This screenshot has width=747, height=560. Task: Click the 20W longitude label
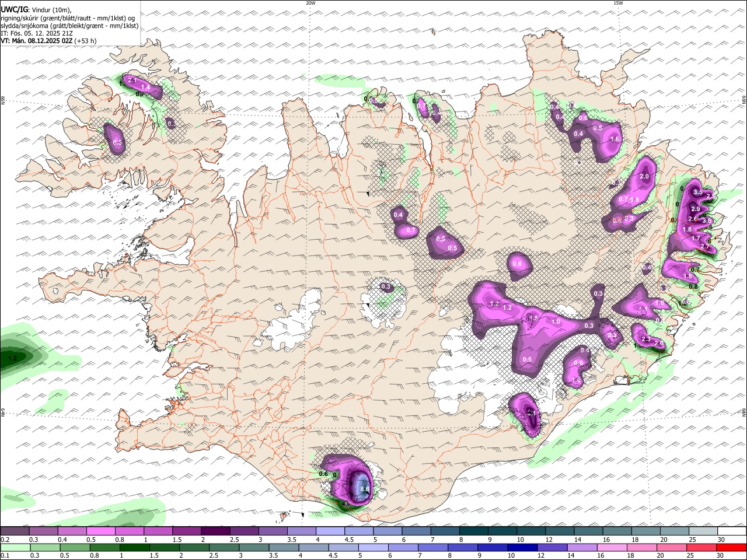[310, 3]
